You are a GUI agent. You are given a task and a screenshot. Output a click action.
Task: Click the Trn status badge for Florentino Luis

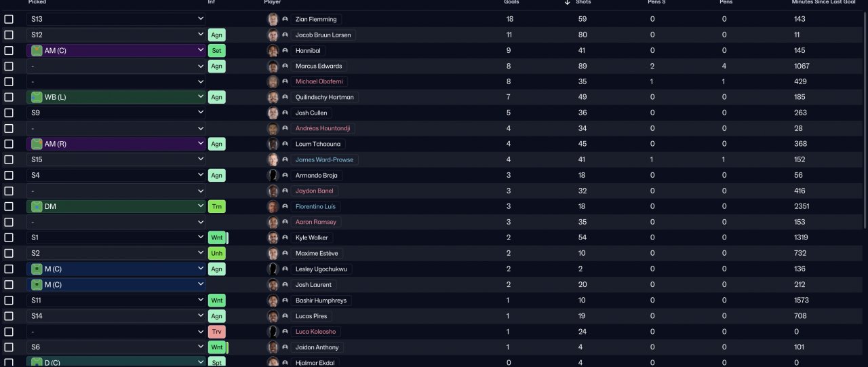216,206
